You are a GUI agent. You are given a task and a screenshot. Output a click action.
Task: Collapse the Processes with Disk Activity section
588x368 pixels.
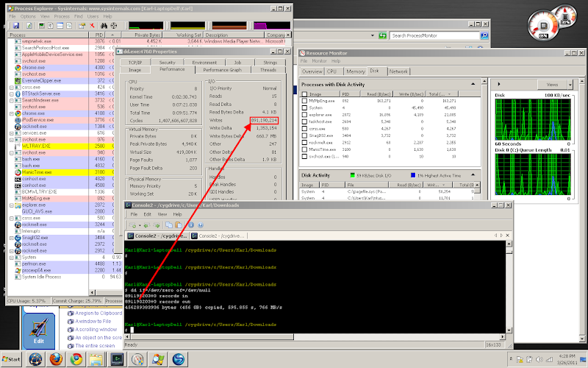(473, 84)
